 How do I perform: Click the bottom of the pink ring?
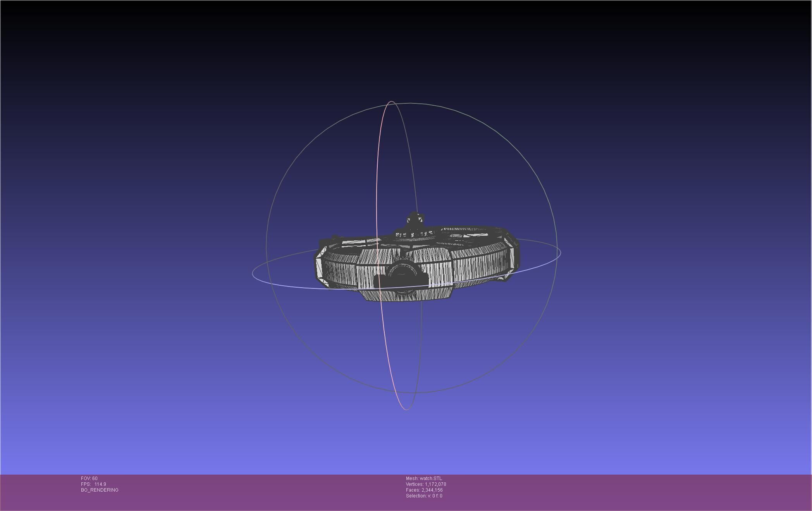[x=406, y=409]
